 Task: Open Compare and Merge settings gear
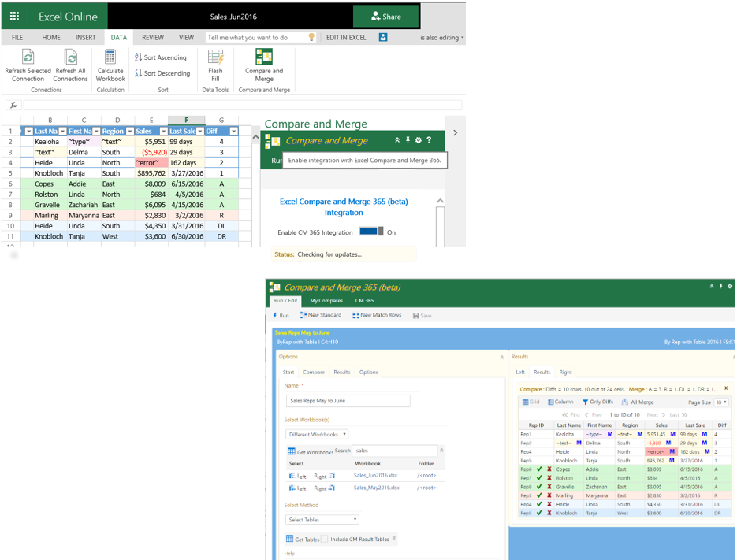419,140
